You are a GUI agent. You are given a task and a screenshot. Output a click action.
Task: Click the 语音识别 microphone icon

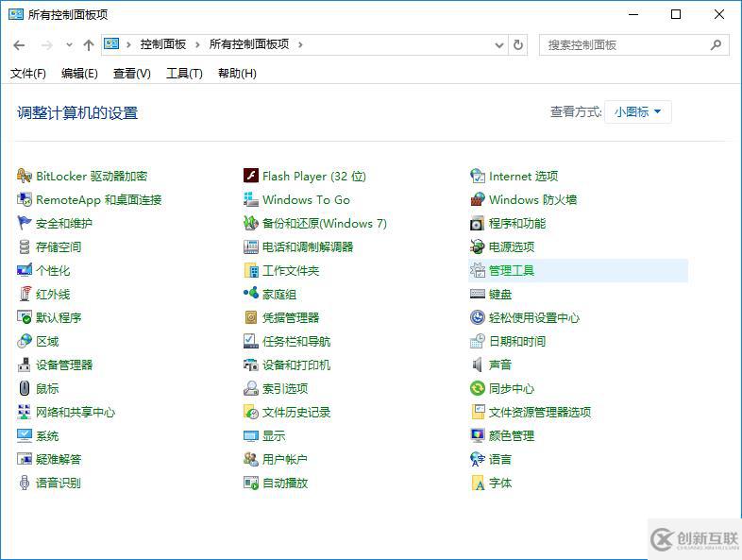coord(25,484)
